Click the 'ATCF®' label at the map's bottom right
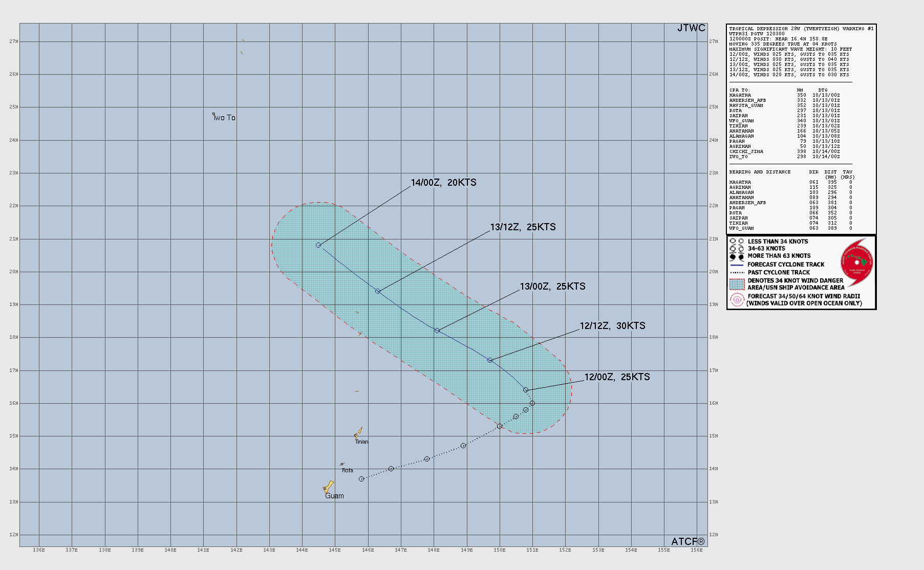The width and height of the screenshot is (924, 570). click(688, 541)
